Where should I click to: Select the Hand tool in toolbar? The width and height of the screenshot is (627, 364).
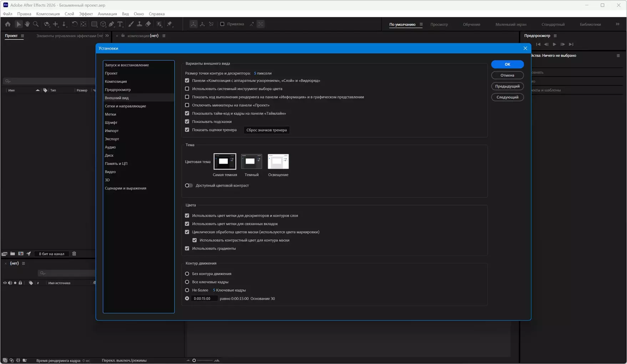point(27,24)
